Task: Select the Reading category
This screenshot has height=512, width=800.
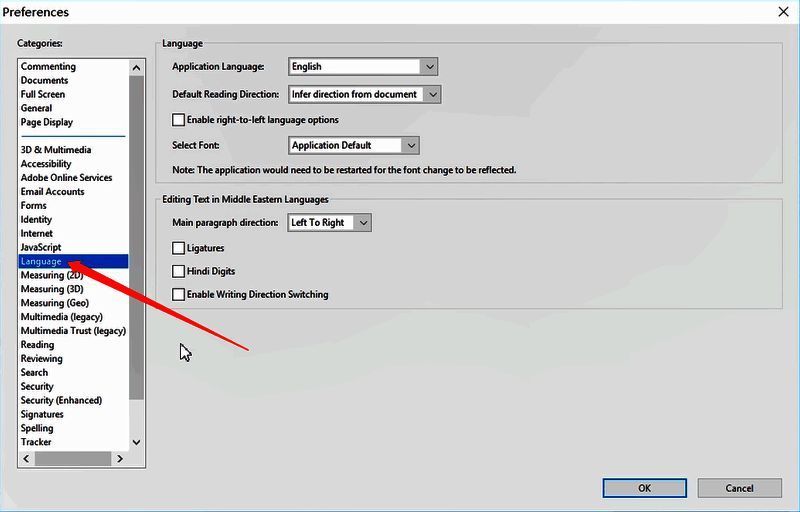Action: (37, 345)
